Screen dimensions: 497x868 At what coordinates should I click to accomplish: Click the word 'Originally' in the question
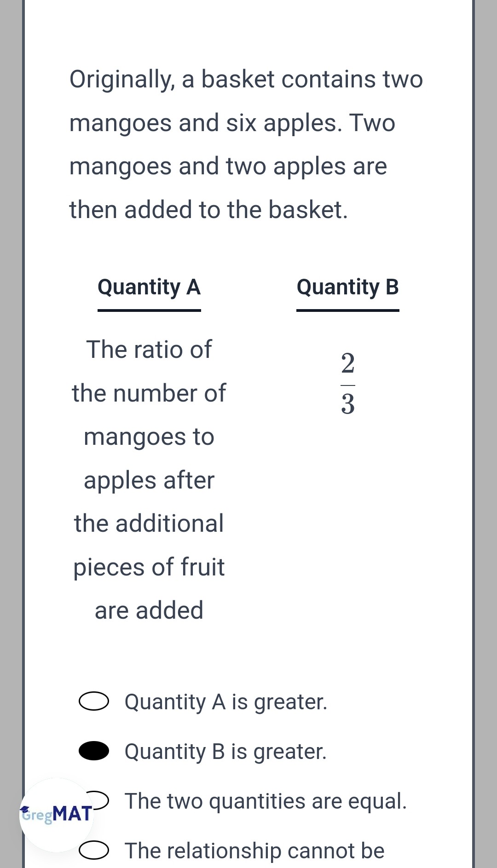120,79
